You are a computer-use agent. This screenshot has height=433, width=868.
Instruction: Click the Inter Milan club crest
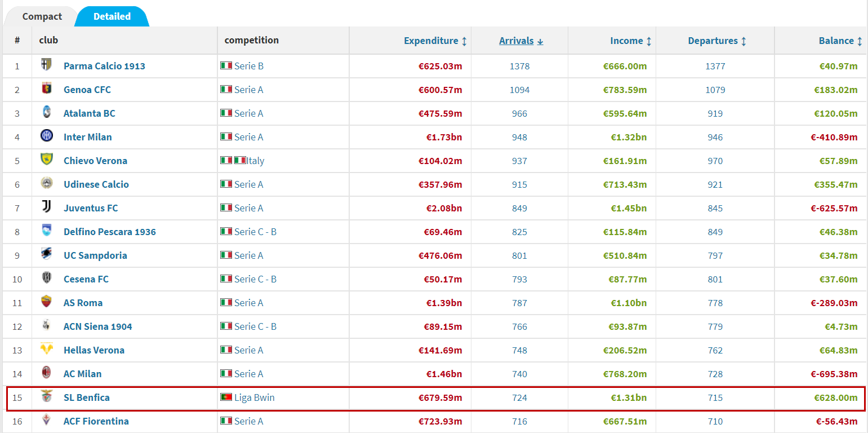(x=46, y=136)
